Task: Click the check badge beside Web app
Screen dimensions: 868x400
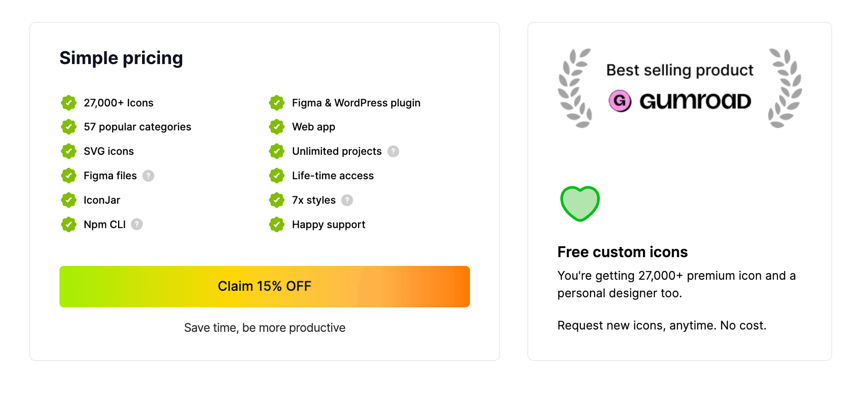Action: pyautogui.click(x=277, y=127)
